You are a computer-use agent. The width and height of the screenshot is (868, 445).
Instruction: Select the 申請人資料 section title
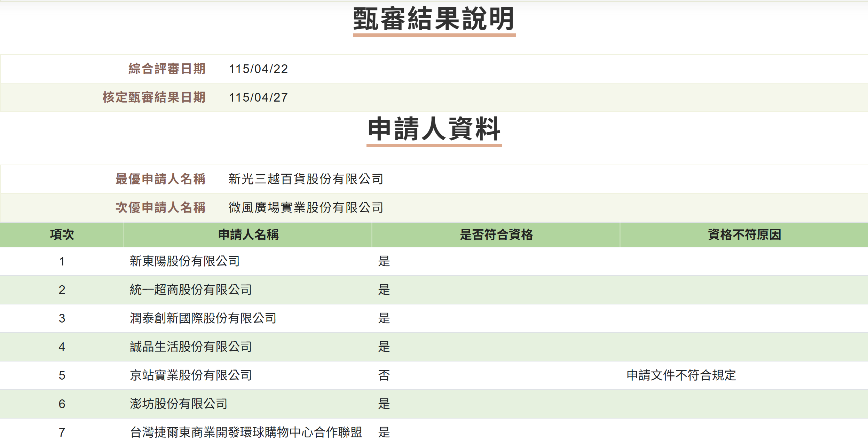[x=434, y=129]
